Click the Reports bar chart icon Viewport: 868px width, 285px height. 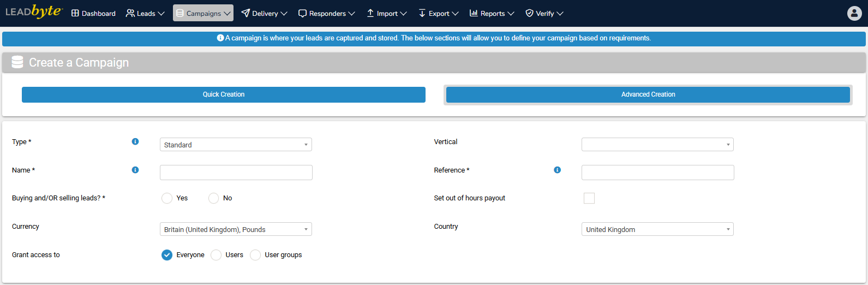click(x=474, y=13)
